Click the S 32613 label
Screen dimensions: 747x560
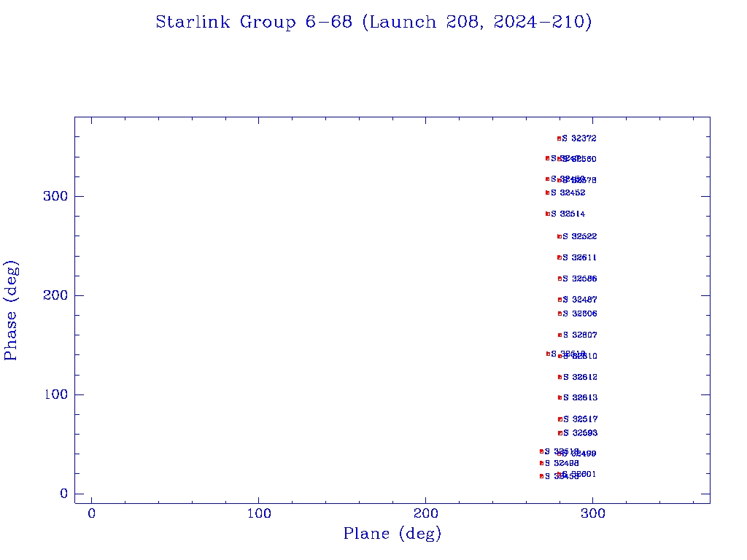tap(580, 397)
